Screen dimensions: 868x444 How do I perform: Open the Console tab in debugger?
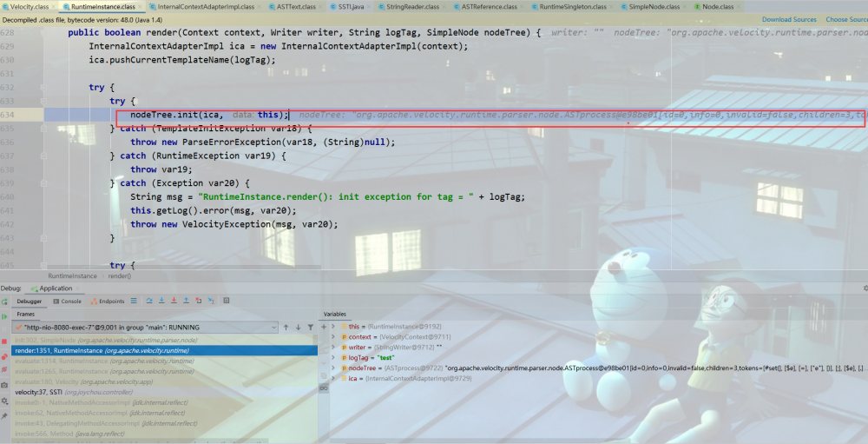pos(67,301)
